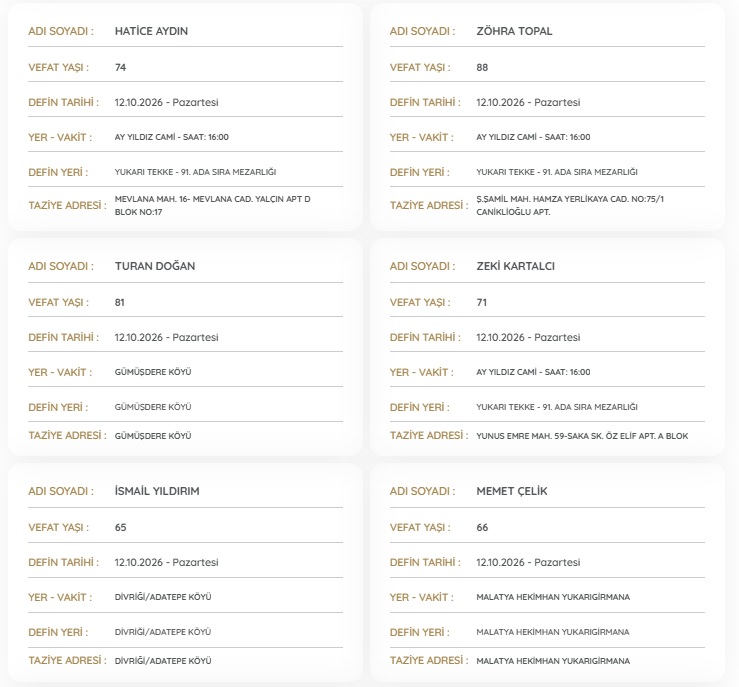Click Memet Çelik's TAZİYE ADRESİ MALATYA HEKİMHAN
The image size is (739, 687).
point(553,661)
